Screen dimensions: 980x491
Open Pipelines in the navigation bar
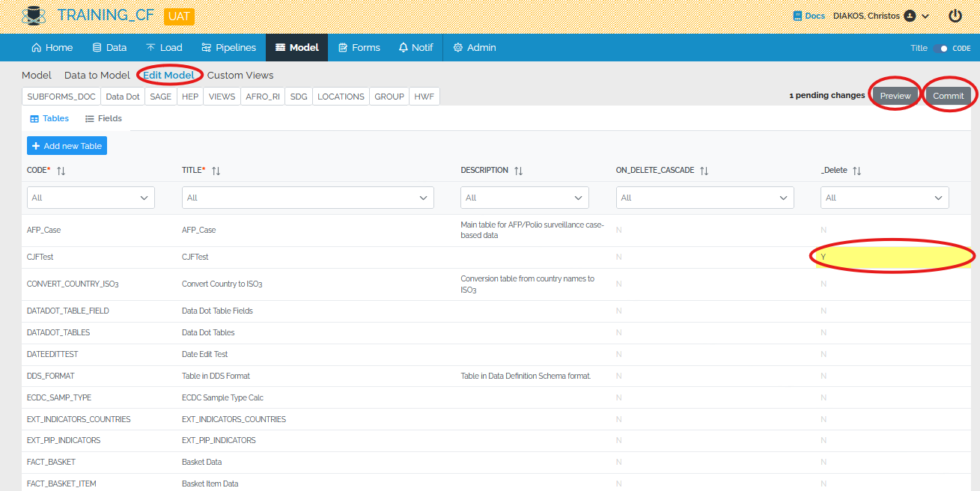228,47
